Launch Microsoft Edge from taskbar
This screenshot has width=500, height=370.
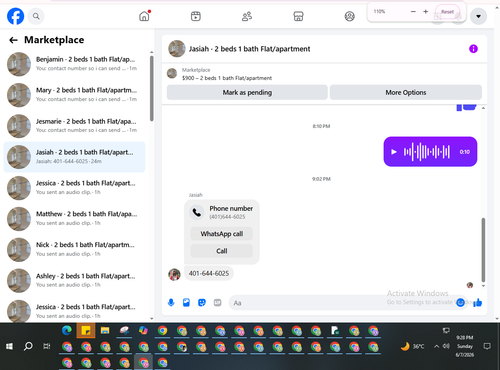(67, 330)
